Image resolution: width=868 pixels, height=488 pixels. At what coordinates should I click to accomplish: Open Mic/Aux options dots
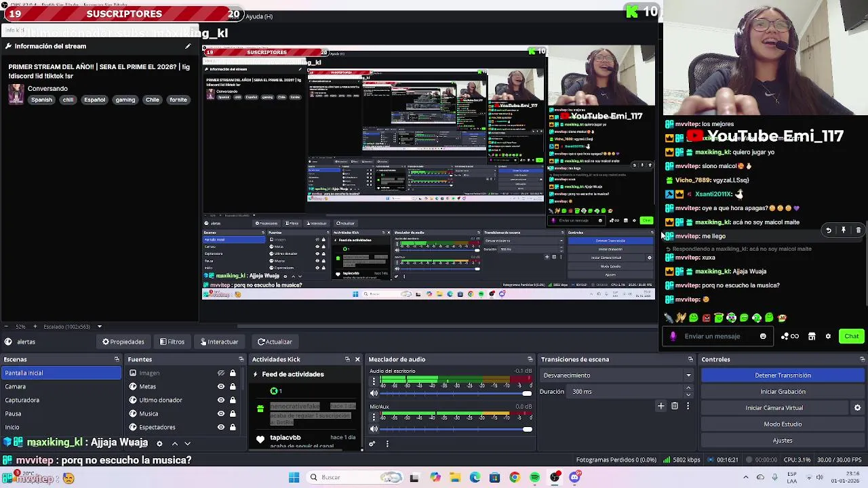pyautogui.click(x=373, y=418)
